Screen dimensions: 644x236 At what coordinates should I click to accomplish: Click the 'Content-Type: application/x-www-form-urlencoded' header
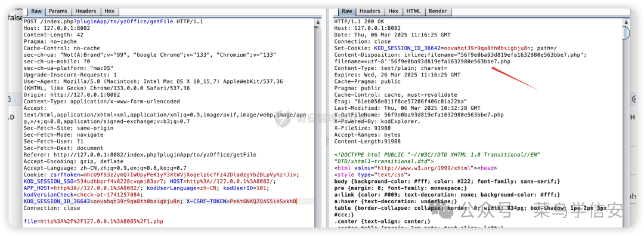101,102
